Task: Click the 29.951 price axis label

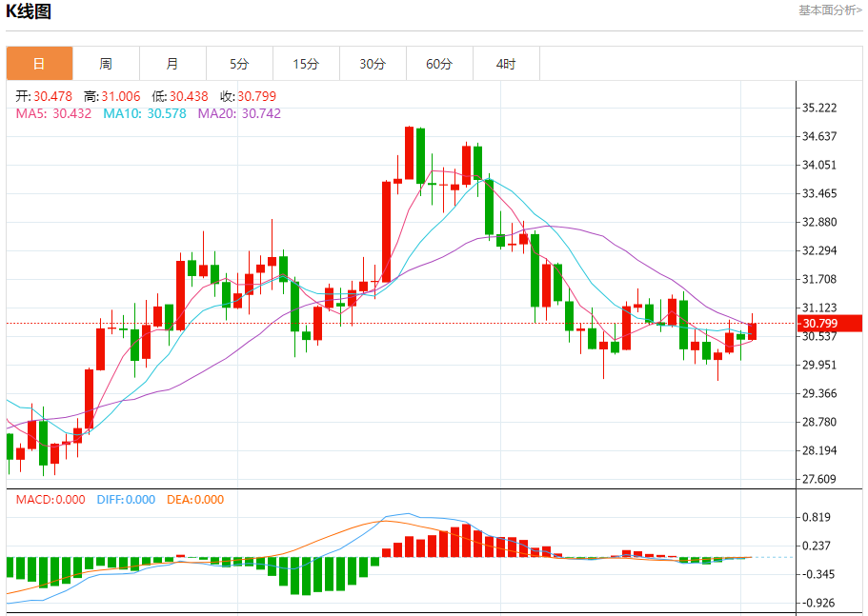Action: [x=819, y=365]
